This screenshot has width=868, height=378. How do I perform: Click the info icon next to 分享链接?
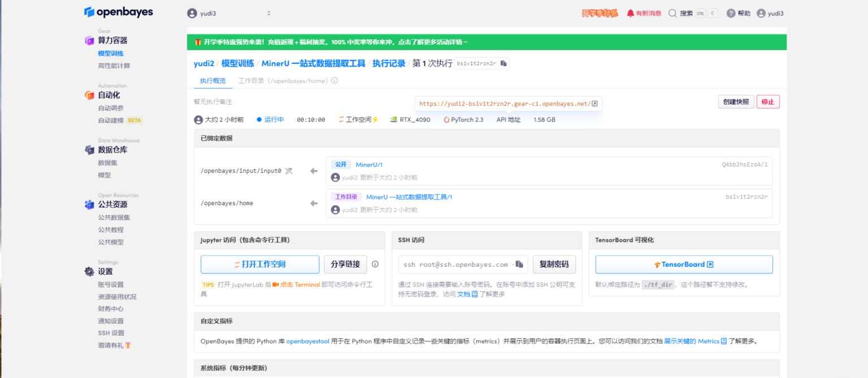[x=375, y=264]
